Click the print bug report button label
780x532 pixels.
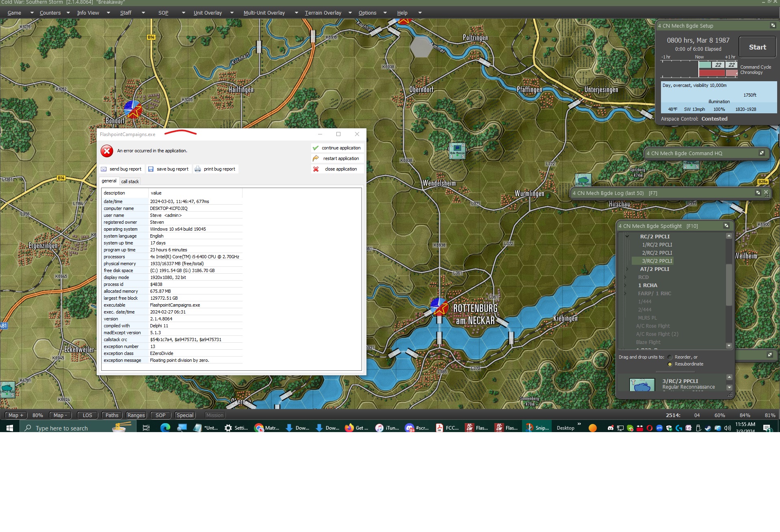(219, 169)
